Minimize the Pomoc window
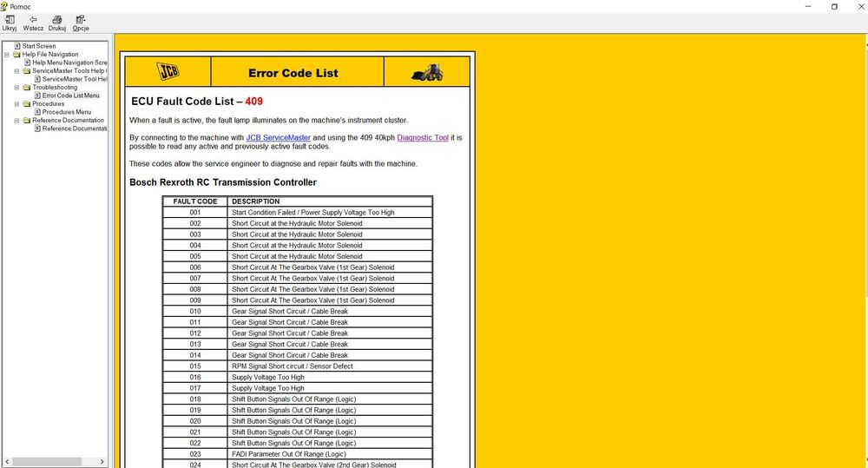Image resolution: width=868 pixels, height=468 pixels. click(807, 7)
